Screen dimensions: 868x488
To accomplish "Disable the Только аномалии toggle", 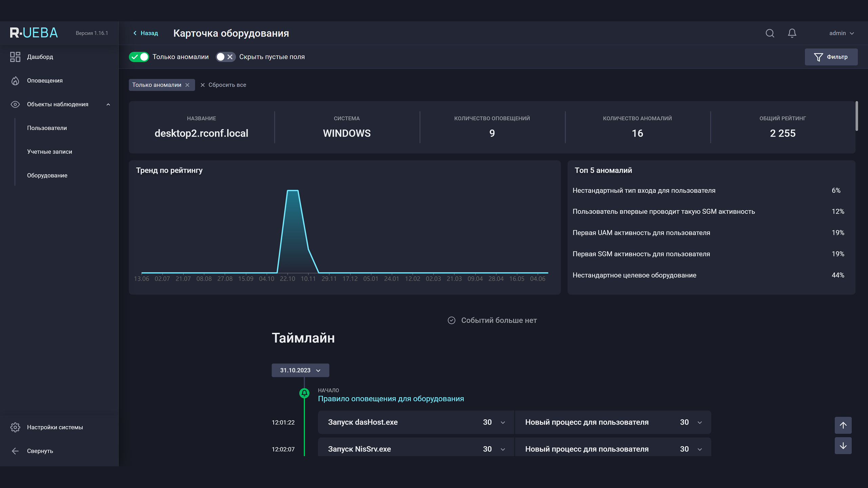I will coord(139,57).
